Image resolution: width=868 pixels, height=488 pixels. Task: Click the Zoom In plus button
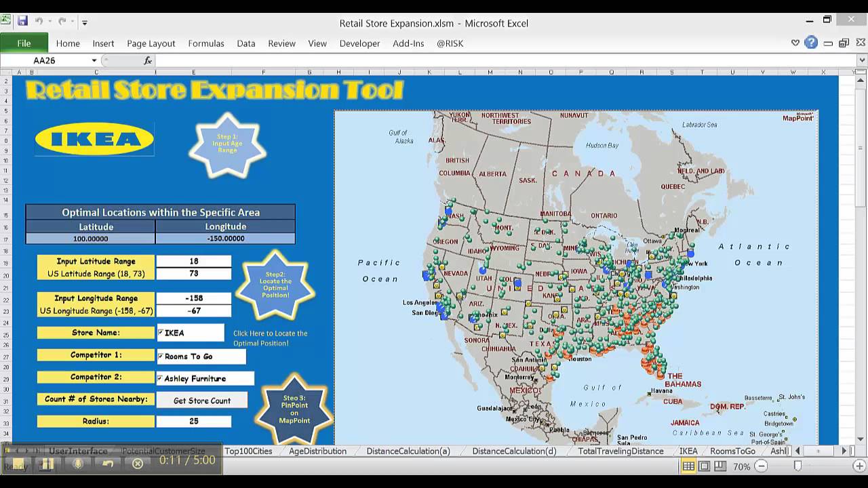click(x=860, y=466)
